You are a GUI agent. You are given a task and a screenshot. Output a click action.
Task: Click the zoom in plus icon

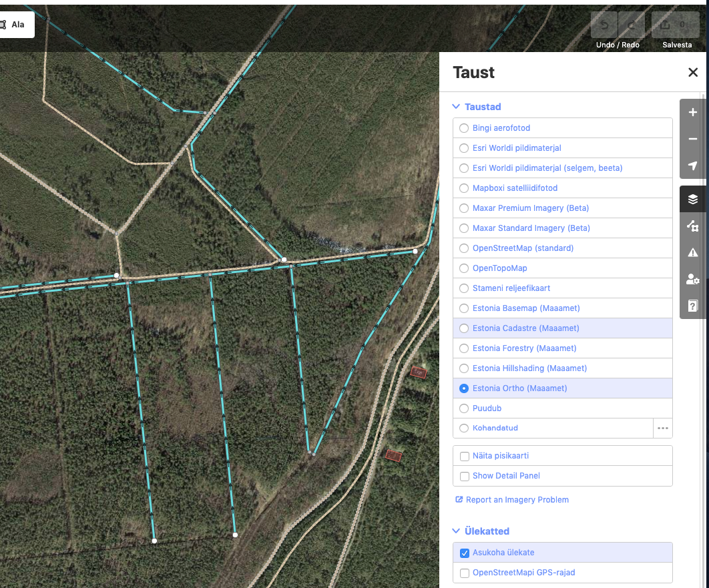(692, 112)
